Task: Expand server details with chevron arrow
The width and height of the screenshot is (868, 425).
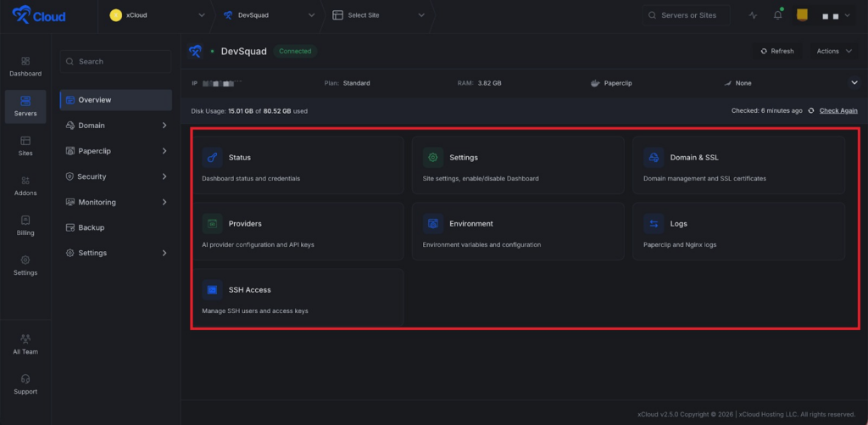Action: point(854,82)
